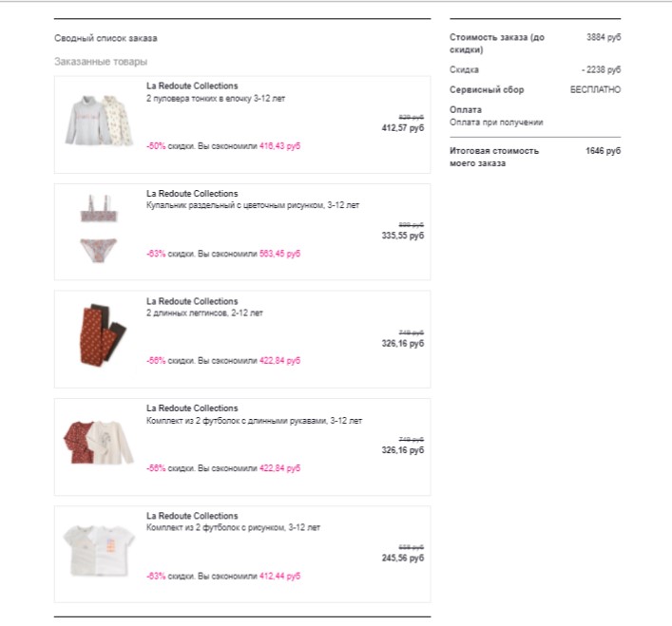This screenshot has height=626, width=672.
Task: Click La Redoute Collections brand on pullovers
Action: tap(192, 85)
